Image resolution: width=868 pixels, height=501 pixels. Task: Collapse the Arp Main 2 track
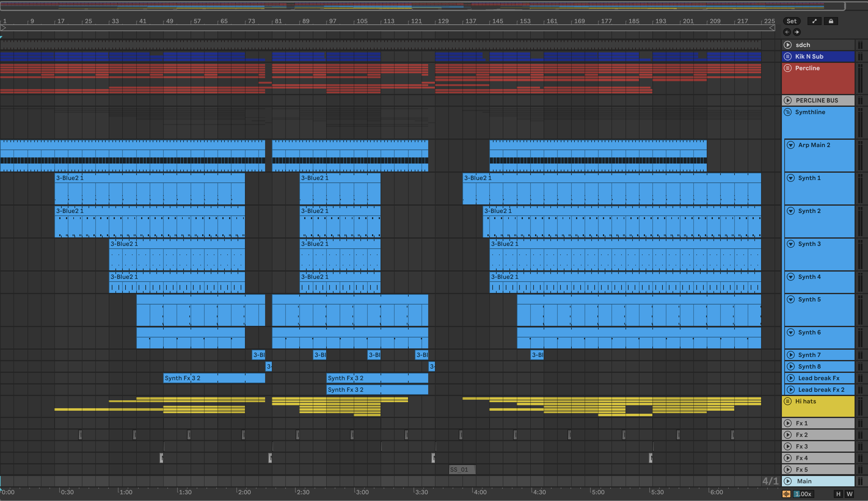791,145
